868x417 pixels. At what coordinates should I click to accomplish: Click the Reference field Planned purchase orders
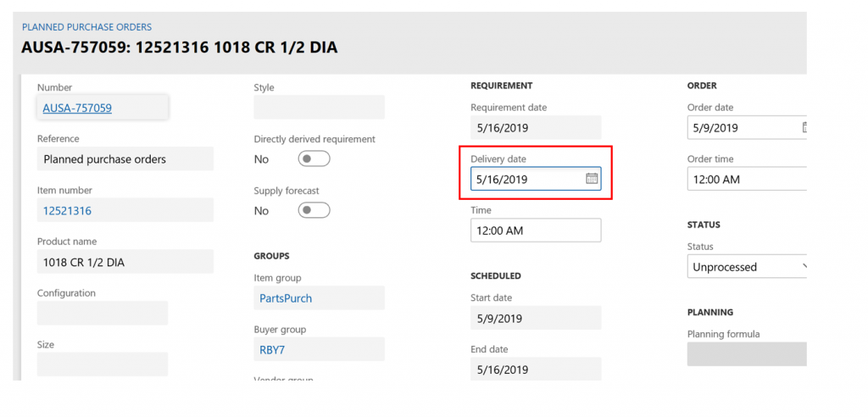coord(125,159)
